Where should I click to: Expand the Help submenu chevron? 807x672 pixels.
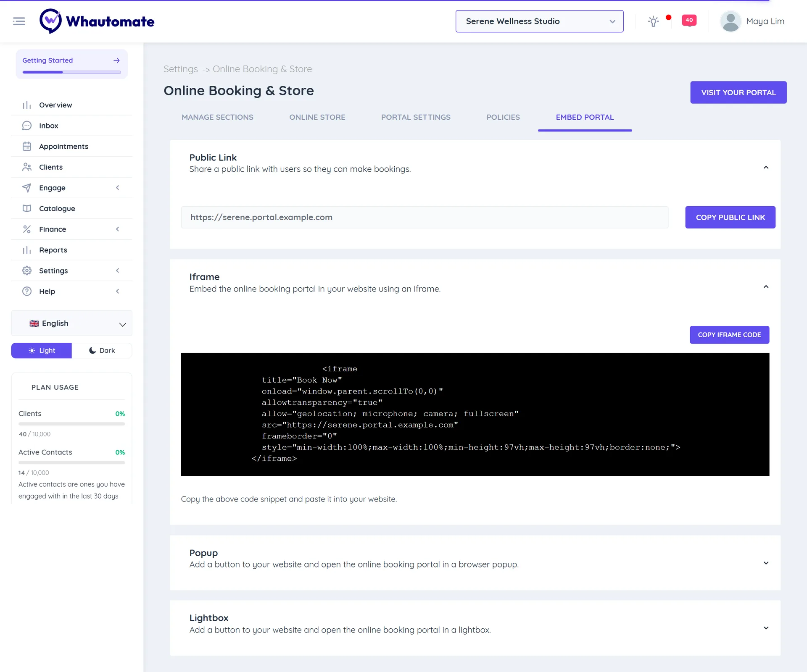tap(118, 291)
